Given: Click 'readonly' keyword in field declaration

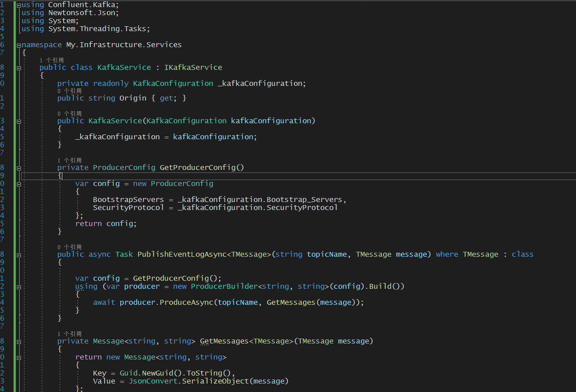Looking at the screenshot, I should pos(110,84).
